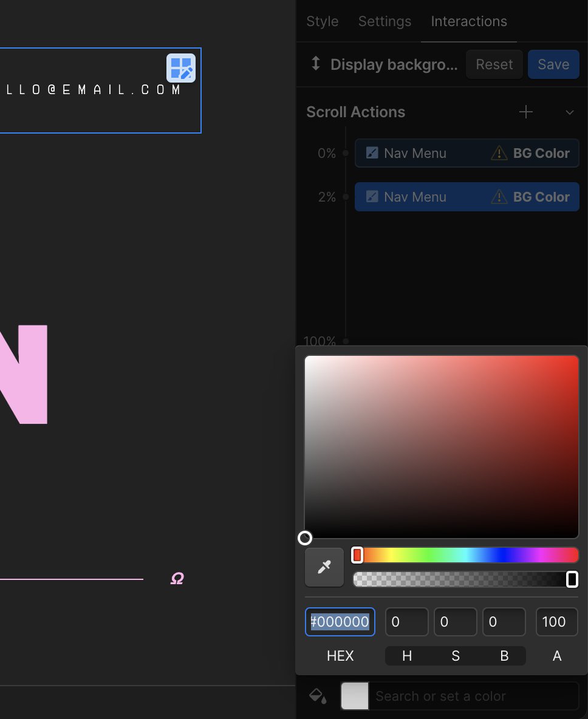This screenshot has width=588, height=719.
Task: Click the blue grid widget icon on the email element
Action: point(181,69)
